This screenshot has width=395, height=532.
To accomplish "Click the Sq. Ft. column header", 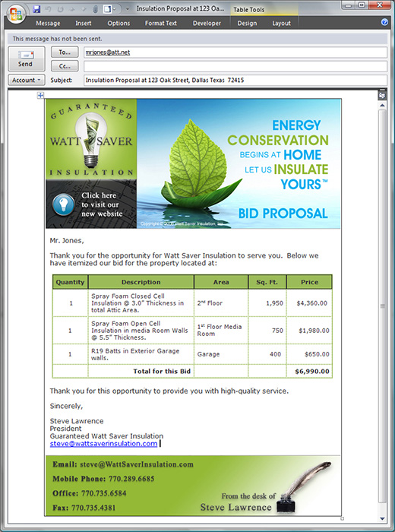I will [x=267, y=282].
